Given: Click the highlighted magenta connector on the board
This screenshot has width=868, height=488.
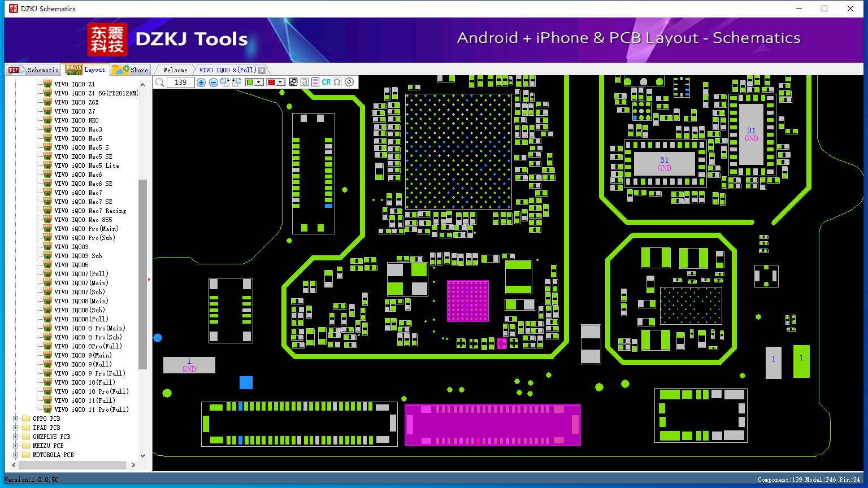Looking at the screenshot, I should coord(493,425).
